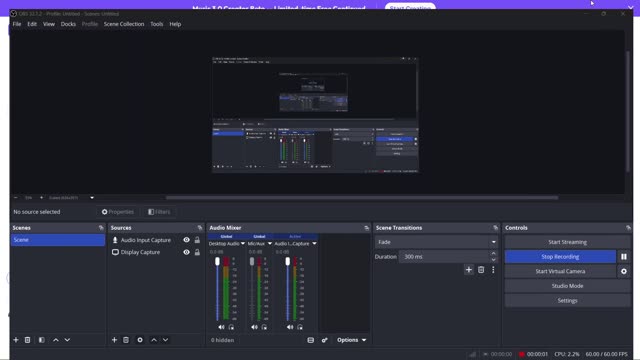Mute the Desktop Audio speaker icon
Image resolution: width=640 pixels, height=360 pixels.
coord(221,327)
